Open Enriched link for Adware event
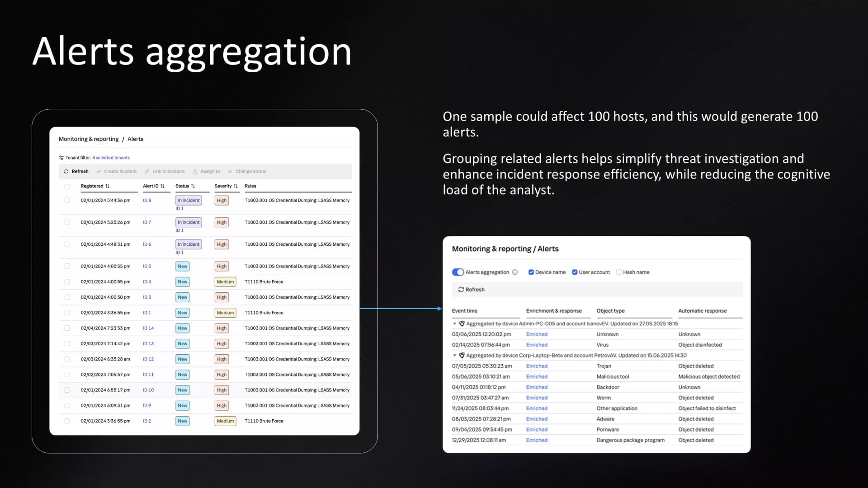Image resolution: width=868 pixels, height=488 pixels. tap(537, 419)
